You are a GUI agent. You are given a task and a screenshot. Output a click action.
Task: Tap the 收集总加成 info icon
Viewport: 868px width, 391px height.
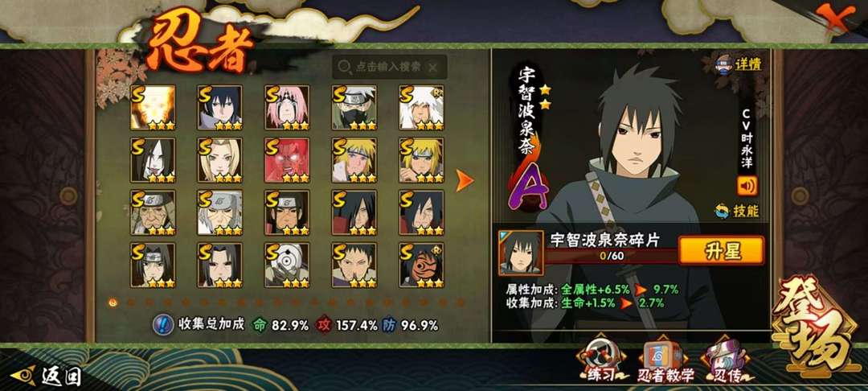point(162,325)
